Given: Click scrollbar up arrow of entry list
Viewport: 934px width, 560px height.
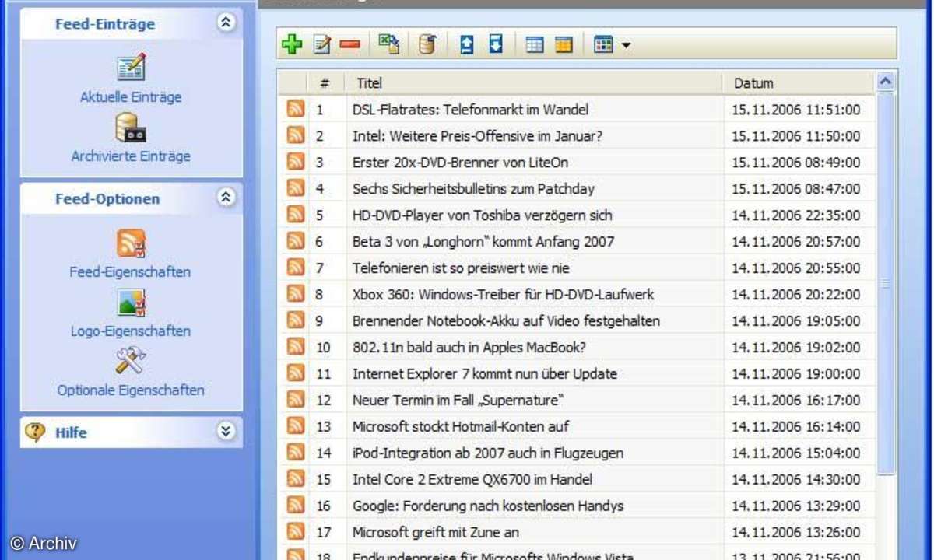Looking at the screenshot, I should point(885,82).
